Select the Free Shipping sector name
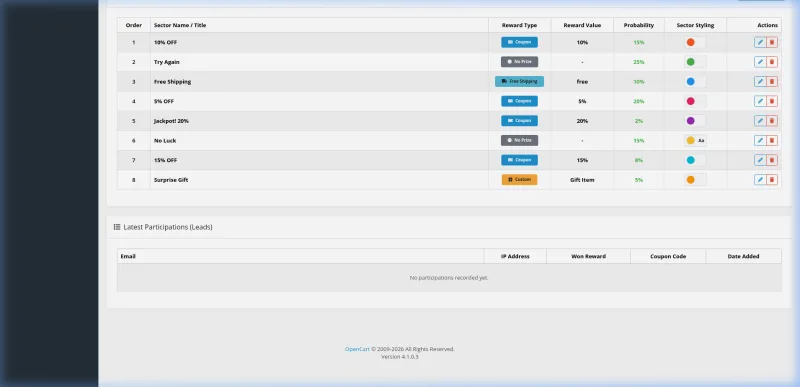The image size is (800, 387). coord(172,82)
